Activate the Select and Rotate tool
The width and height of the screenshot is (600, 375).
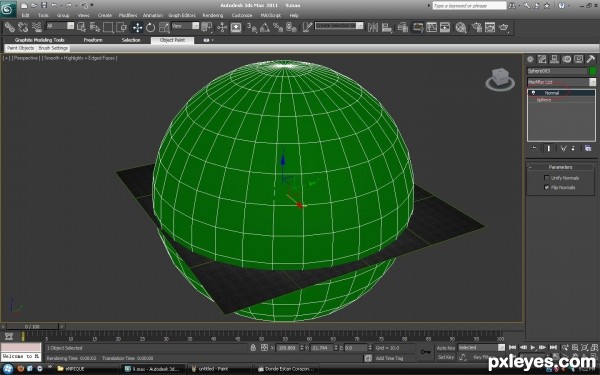150,27
